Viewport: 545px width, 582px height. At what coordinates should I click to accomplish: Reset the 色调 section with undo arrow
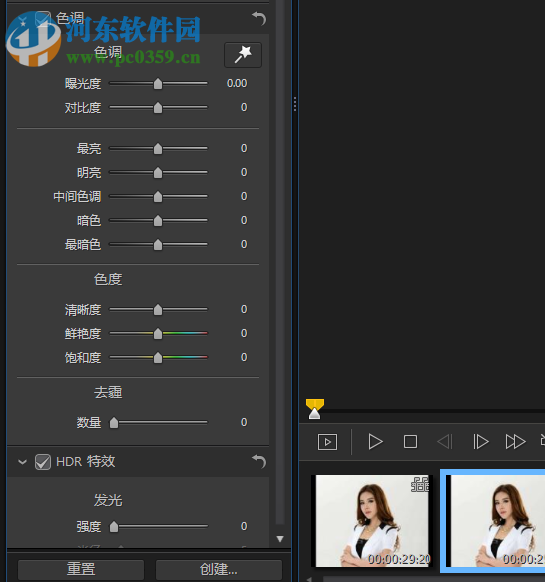coord(259,18)
